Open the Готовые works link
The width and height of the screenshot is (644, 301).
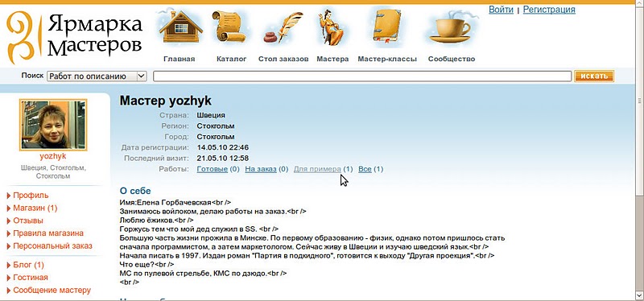(x=213, y=169)
